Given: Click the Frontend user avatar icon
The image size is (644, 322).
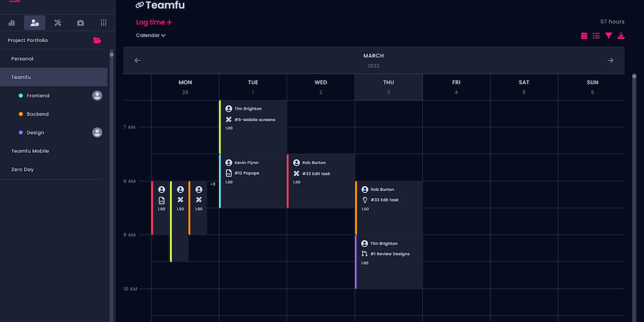Looking at the screenshot, I should point(97,96).
